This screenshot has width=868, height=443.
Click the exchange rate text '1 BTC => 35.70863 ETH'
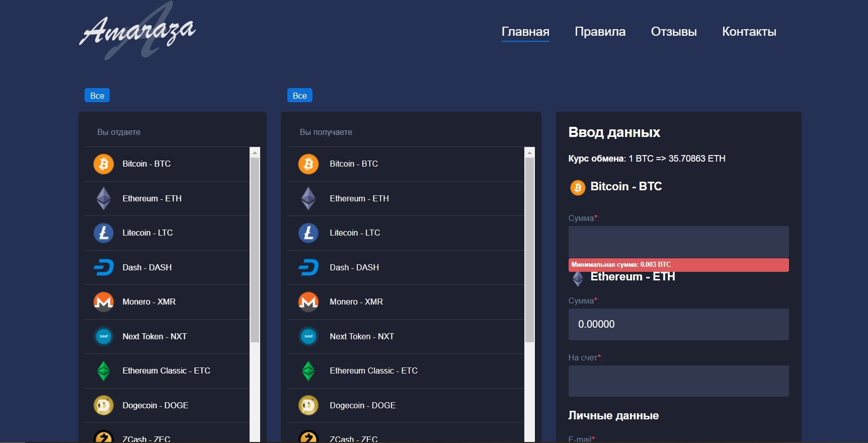click(x=677, y=159)
